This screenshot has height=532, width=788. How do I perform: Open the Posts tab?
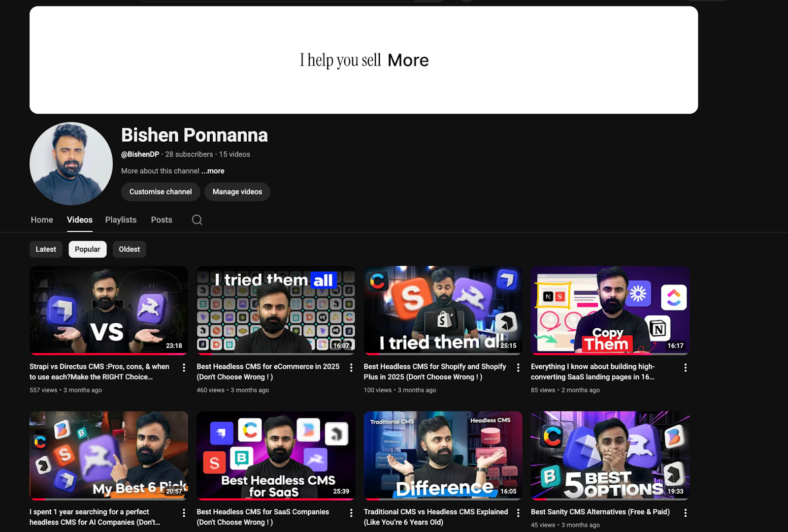tap(161, 219)
